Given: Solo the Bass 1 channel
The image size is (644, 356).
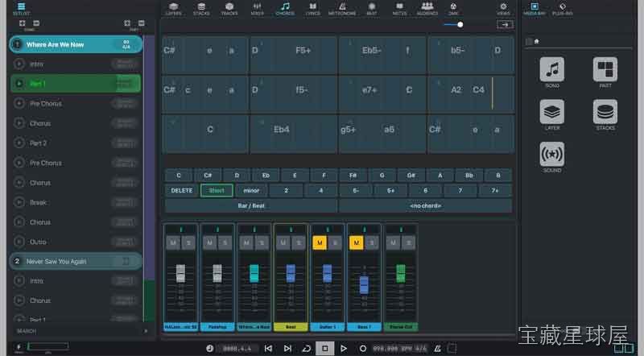Looking at the screenshot, I should 371,243.
